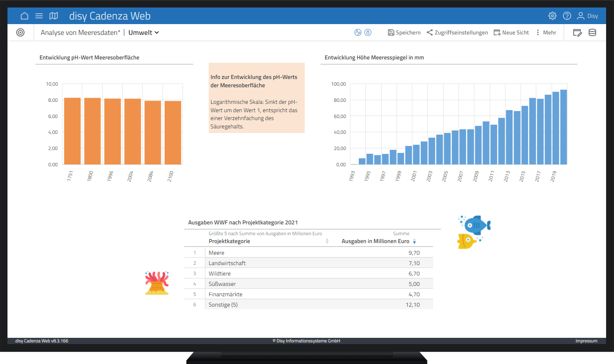The image size is (614, 364).
Task: Open Zugriffseinstellungen access settings
Action: (457, 32)
